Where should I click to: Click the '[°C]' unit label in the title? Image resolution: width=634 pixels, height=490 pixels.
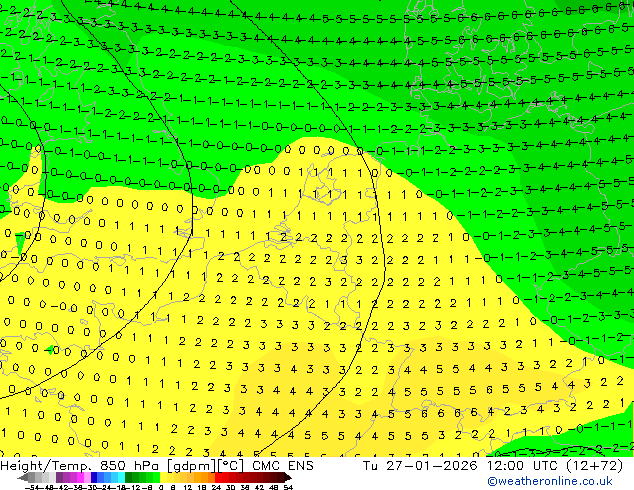pyautogui.click(x=230, y=466)
